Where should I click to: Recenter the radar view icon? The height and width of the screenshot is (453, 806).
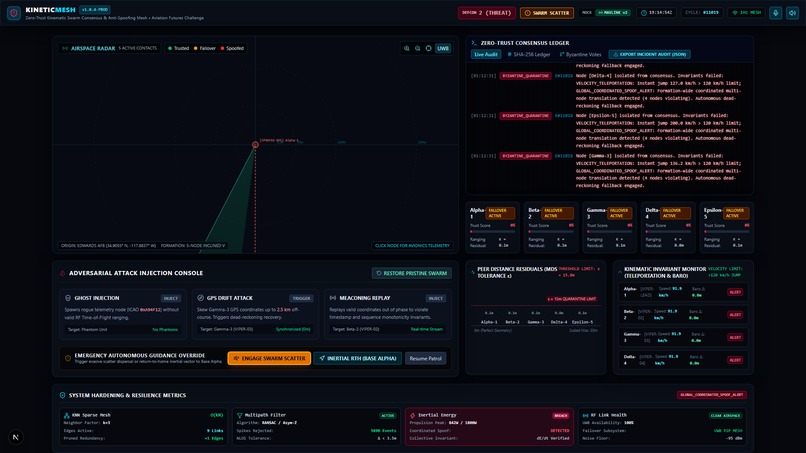(428, 48)
